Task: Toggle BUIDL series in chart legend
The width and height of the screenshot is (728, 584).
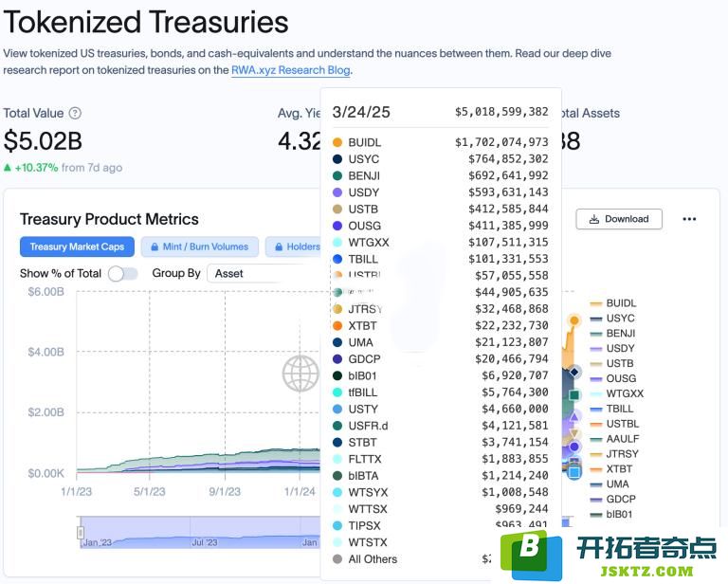Action: pyautogui.click(x=613, y=303)
